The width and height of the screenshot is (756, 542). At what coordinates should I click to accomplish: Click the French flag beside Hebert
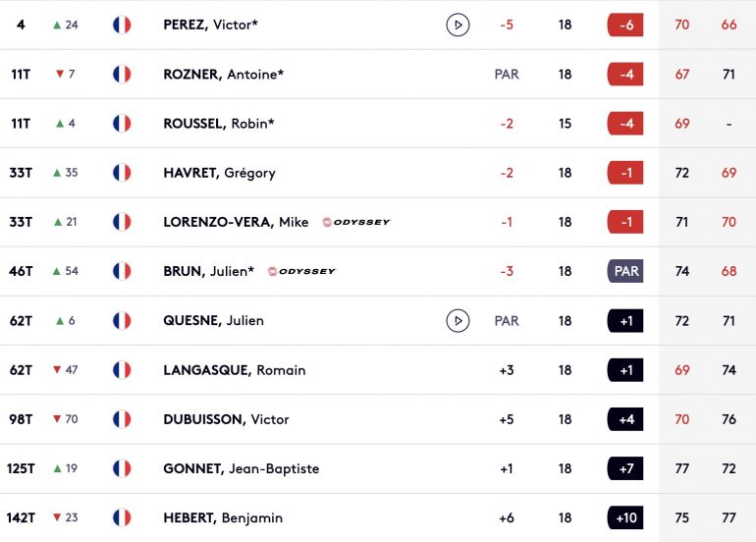click(x=122, y=517)
